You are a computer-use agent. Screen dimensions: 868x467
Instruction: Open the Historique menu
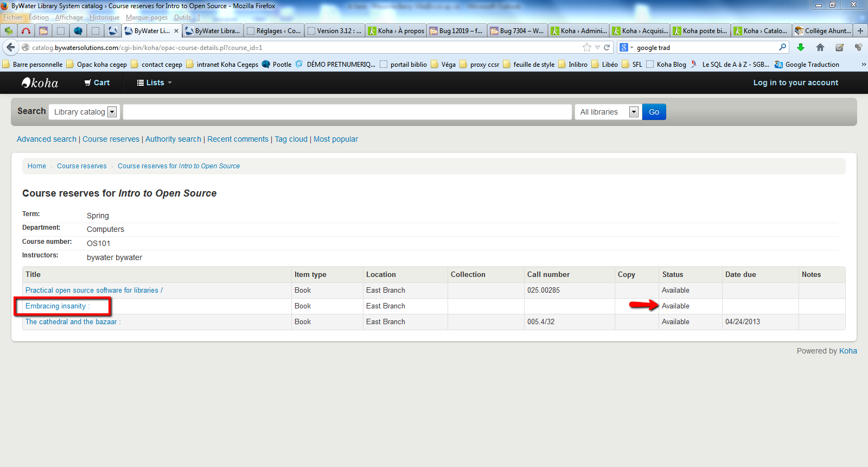(104, 17)
